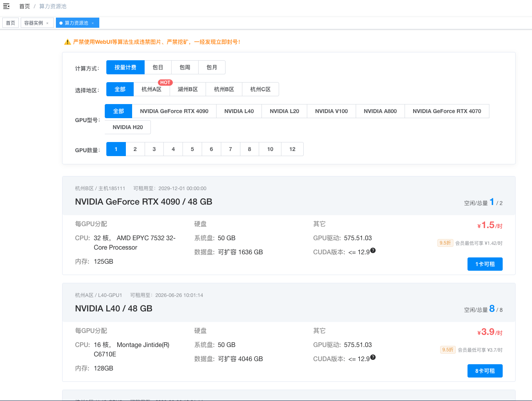Filter GPU model by NVIDIA H20
Screen dimensions: 532x401
[x=128, y=127]
